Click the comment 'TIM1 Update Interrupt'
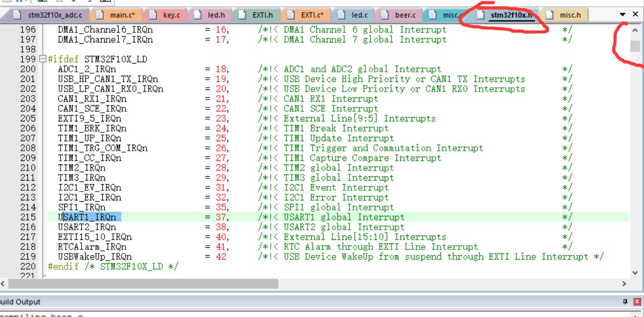Image resolution: width=644 pixels, height=317 pixels. click(x=338, y=138)
